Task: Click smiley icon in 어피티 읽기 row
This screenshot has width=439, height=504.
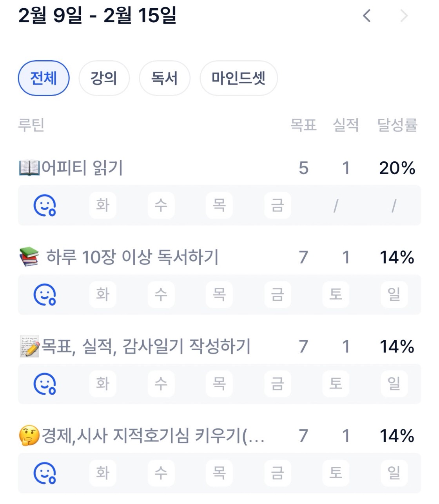Action: [x=45, y=206]
